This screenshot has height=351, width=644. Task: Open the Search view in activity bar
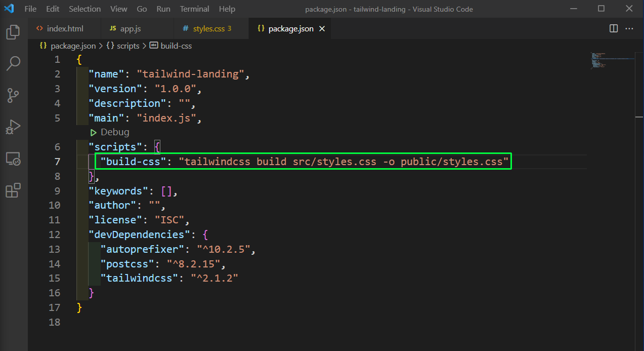click(x=13, y=63)
